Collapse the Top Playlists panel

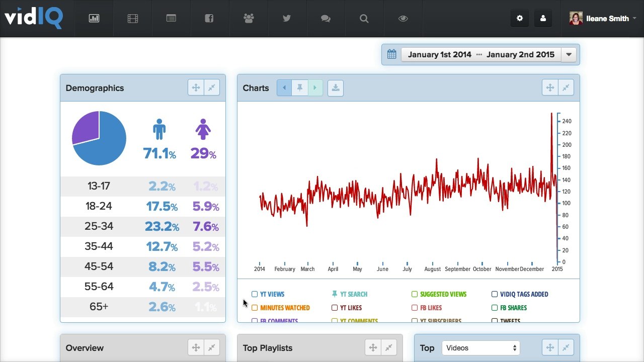coord(389,347)
